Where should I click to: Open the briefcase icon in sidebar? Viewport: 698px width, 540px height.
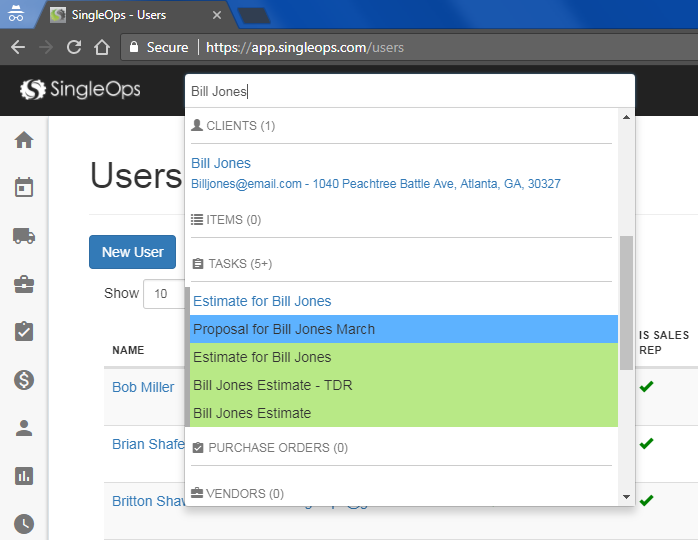pyautogui.click(x=24, y=284)
